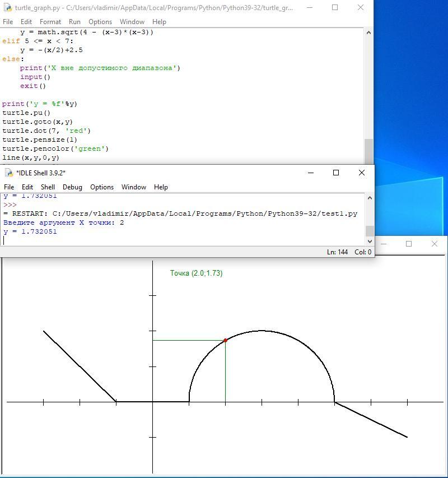Click the math.sqrt code line
The width and height of the screenshot is (448, 478).
tap(87, 32)
